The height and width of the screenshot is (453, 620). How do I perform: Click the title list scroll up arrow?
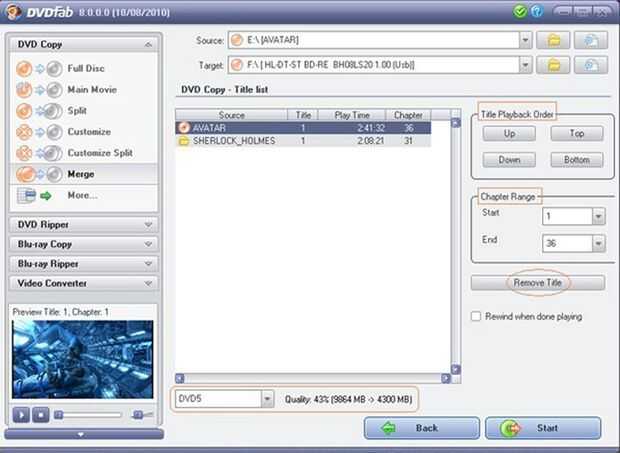[x=456, y=123]
